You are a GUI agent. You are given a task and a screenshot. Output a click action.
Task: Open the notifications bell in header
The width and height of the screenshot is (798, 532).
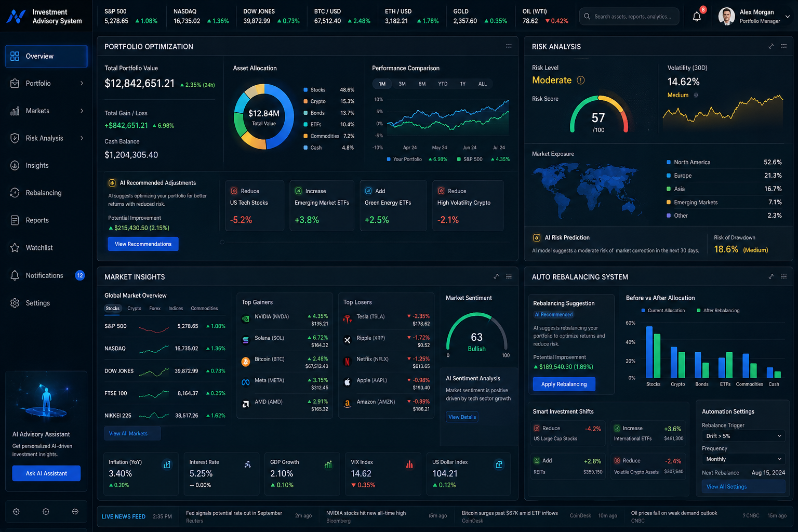(697, 16)
